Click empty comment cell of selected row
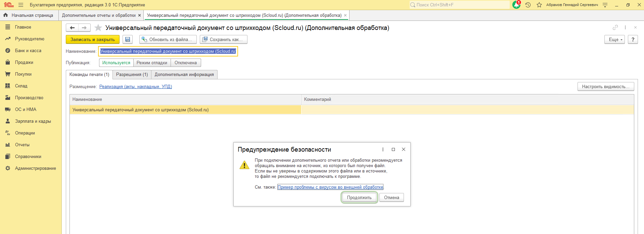The width and height of the screenshot is (644, 234). coord(467,110)
